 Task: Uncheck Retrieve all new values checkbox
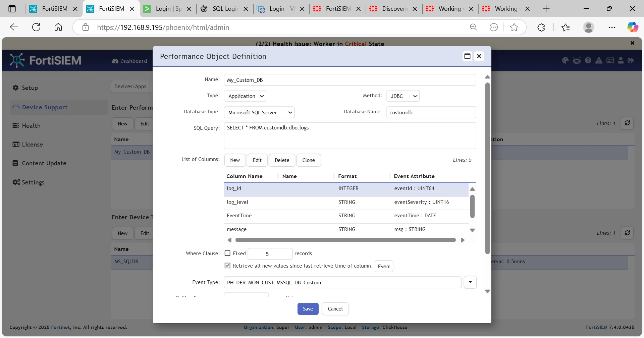click(227, 266)
